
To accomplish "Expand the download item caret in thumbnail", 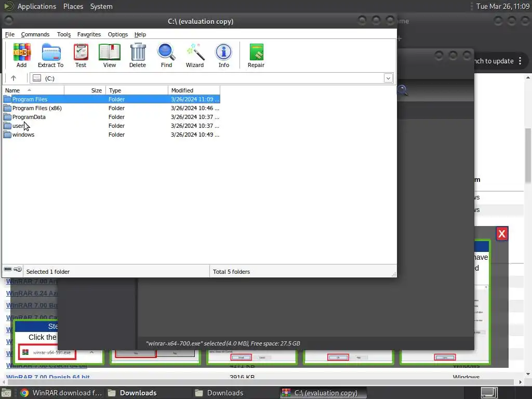I will click(91, 352).
